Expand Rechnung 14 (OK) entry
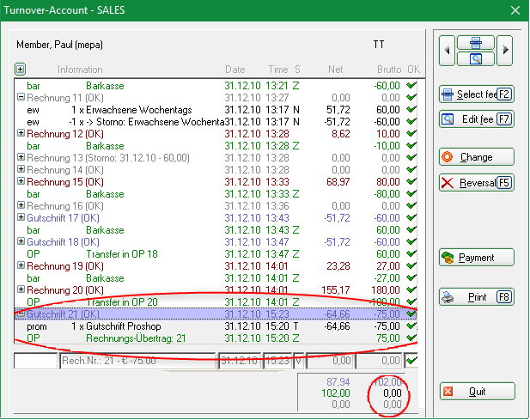Viewport: 530px width, 420px height. [x=21, y=169]
